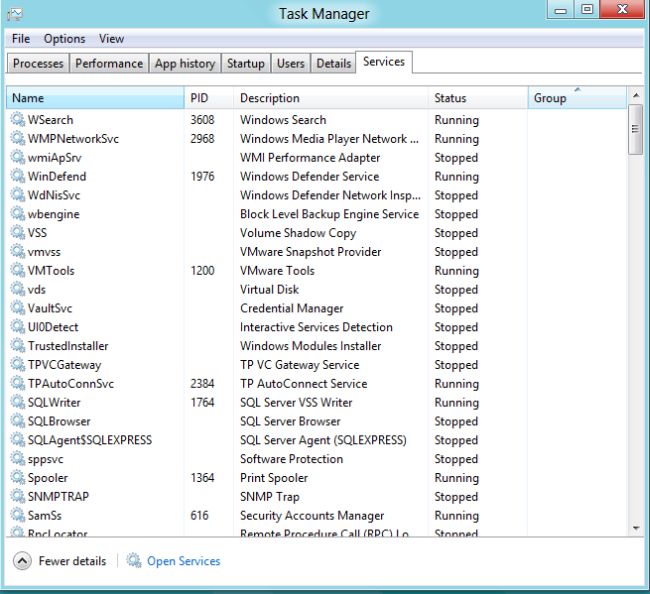The height and width of the screenshot is (594, 650).
Task: Click the gear icon beside sppsvc
Action: tap(17, 458)
